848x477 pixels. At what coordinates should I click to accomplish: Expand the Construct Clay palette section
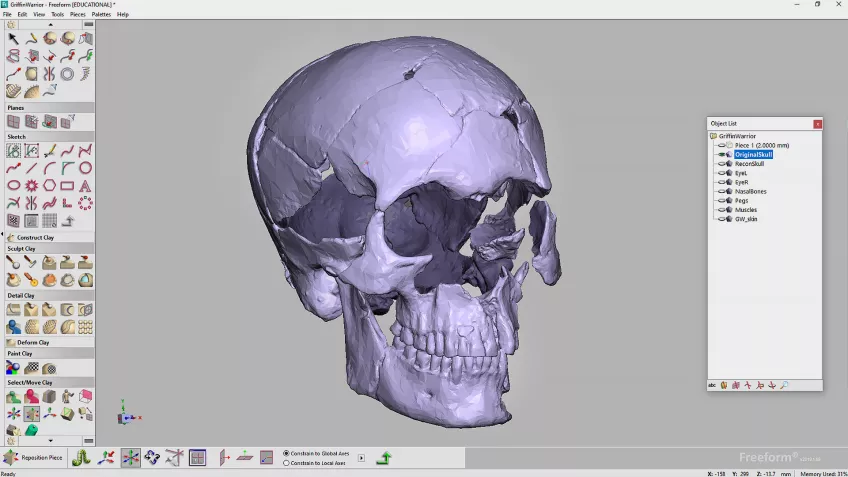(x=35, y=238)
